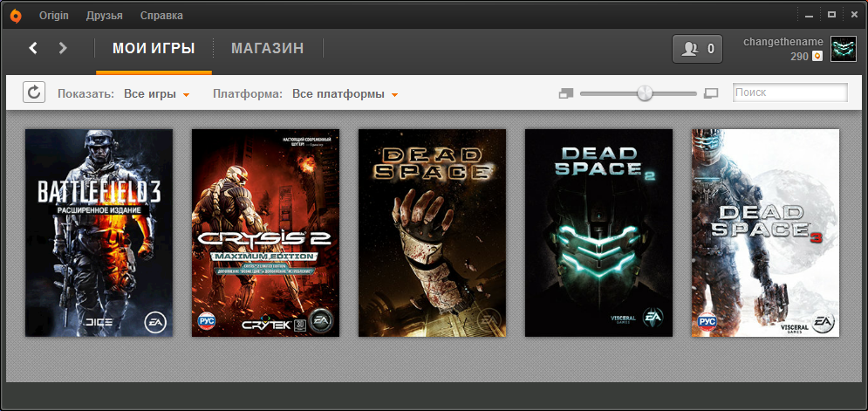Click the changethename username
868x411 pixels.
(783, 42)
